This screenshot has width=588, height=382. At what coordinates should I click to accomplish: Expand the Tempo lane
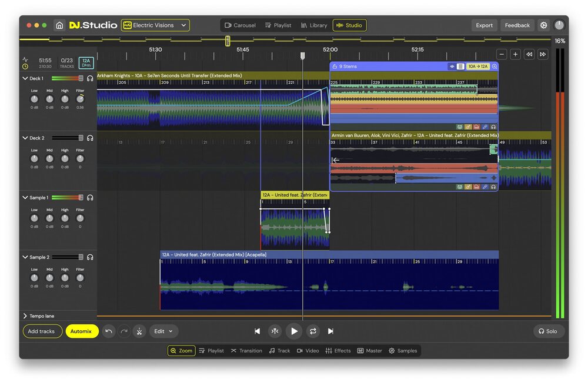pyautogui.click(x=38, y=316)
